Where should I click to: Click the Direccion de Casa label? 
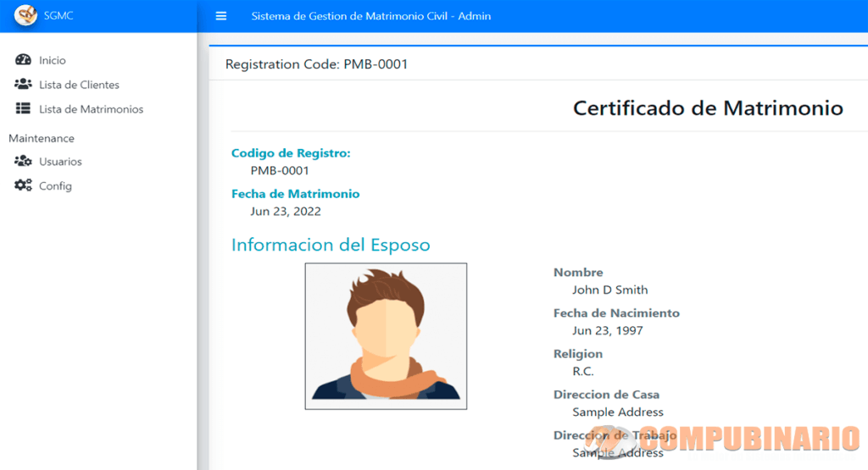pyautogui.click(x=606, y=395)
